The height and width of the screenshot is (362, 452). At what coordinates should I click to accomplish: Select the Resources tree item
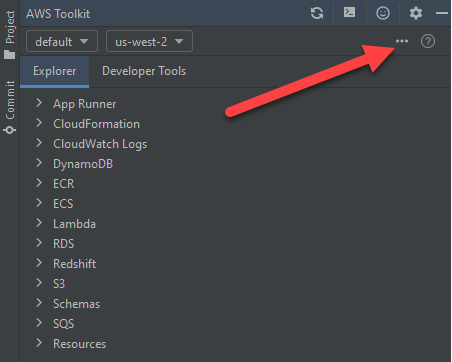click(x=79, y=344)
